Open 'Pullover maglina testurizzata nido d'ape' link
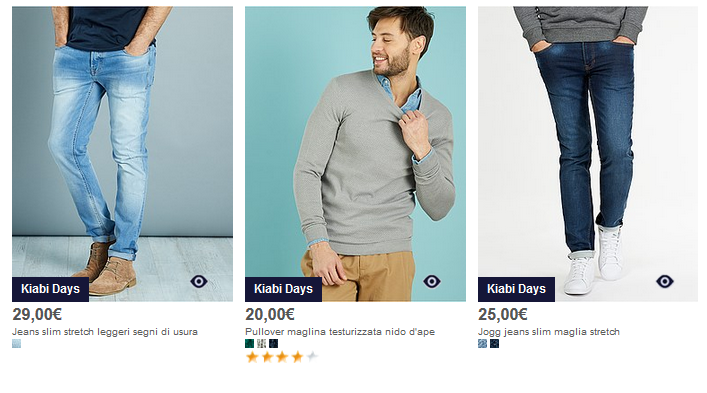Image resolution: width=707 pixels, height=393 pixels. pos(340,332)
